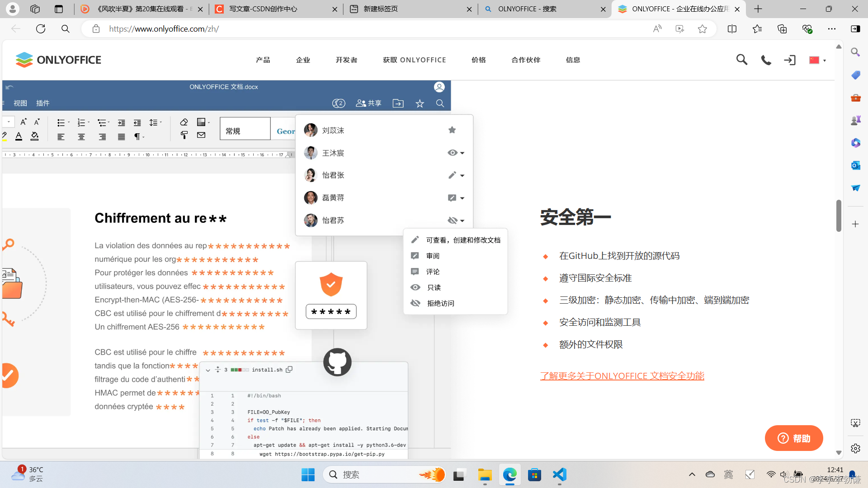Click the 了解更多关于ONLYOFFICE 文档安全功能 link
Screen dimensions: 868x488
[x=622, y=376]
